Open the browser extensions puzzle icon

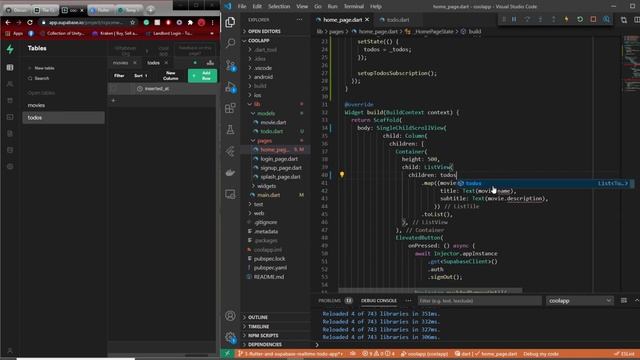click(x=190, y=22)
